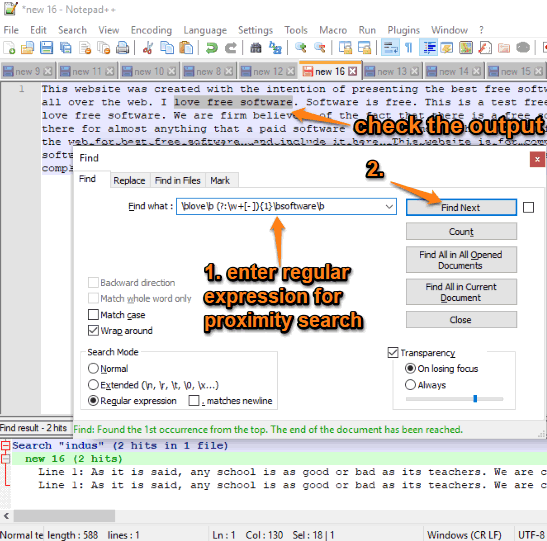Click the Cut scissors icon
547x541 pixels.
(148, 48)
